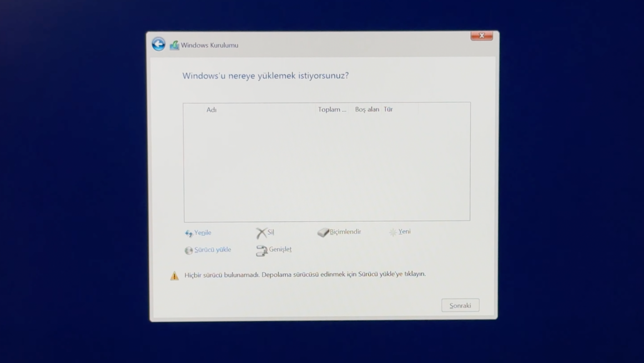Screen dimensions: 644x363
Task: Click the yellow warning triangle icon
Action: pyautogui.click(x=174, y=275)
